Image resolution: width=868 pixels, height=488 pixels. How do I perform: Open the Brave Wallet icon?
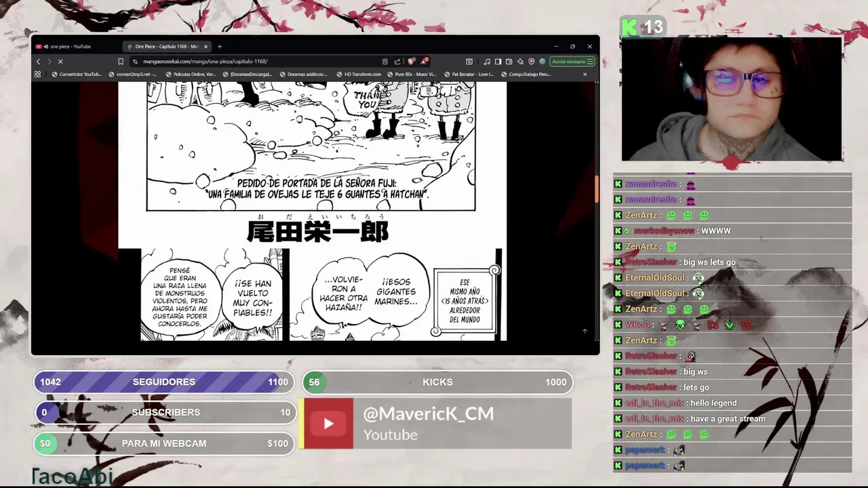508,62
